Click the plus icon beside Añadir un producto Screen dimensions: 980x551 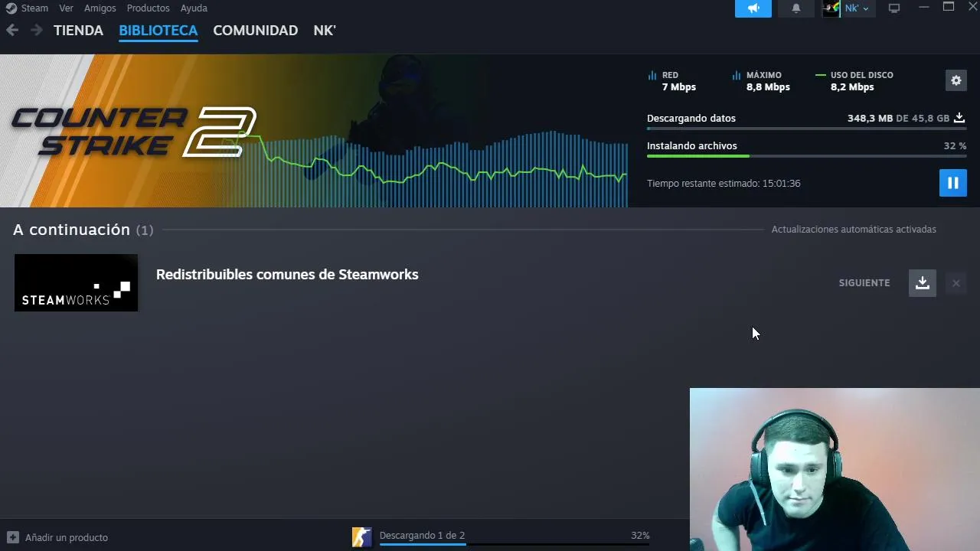point(12,537)
